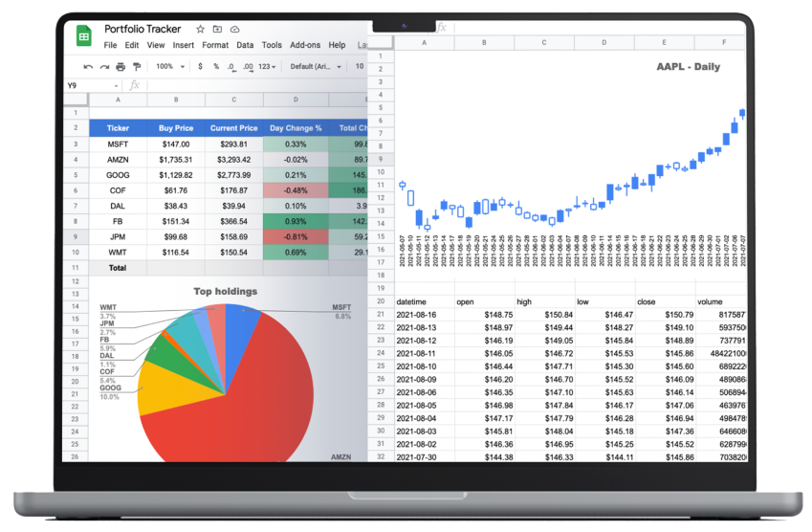Select the MSFT ticker cell
This screenshot has height=532, width=812.
pos(119,144)
